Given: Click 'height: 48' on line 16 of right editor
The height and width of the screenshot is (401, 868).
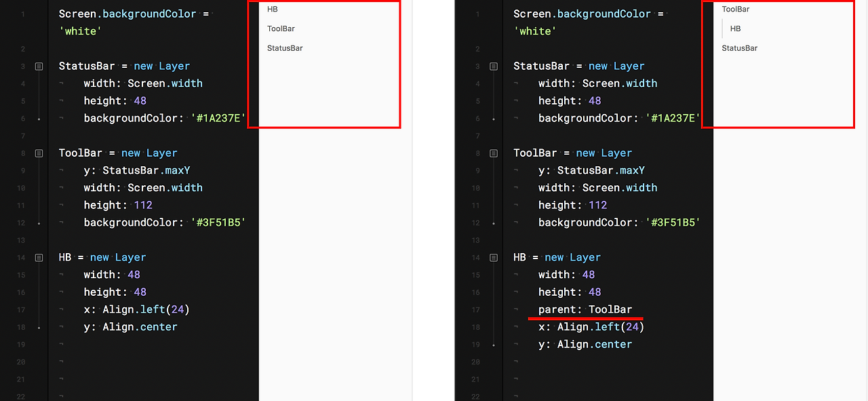Looking at the screenshot, I should [570, 292].
